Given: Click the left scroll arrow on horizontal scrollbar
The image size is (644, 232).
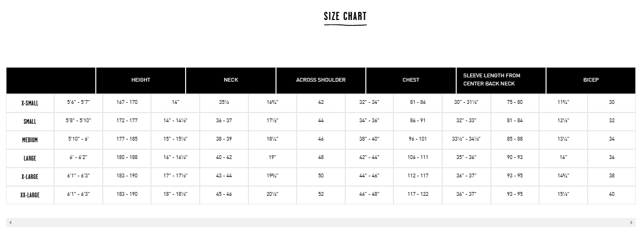Looking at the screenshot, I should [10, 223].
